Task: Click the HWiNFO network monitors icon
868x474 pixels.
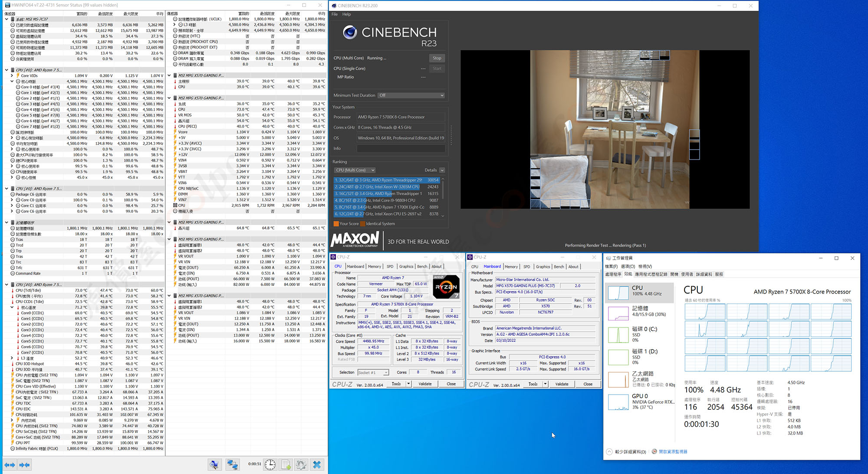Action: click(x=233, y=465)
